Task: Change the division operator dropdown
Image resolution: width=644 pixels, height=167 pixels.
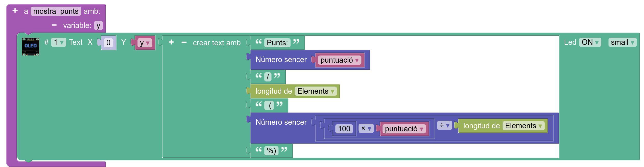Action: (x=444, y=125)
